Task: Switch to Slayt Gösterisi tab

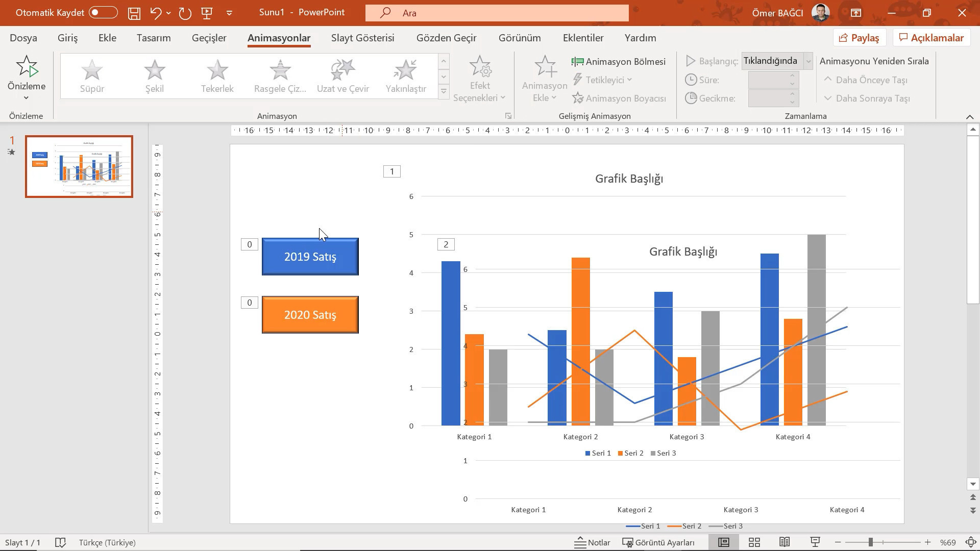Action: click(x=362, y=38)
